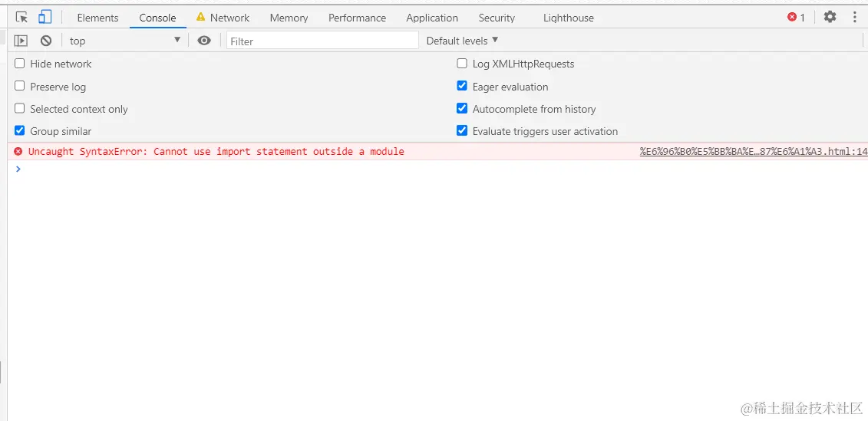This screenshot has width=868, height=421.
Task: Open the Network tab
Action: point(229,18)
